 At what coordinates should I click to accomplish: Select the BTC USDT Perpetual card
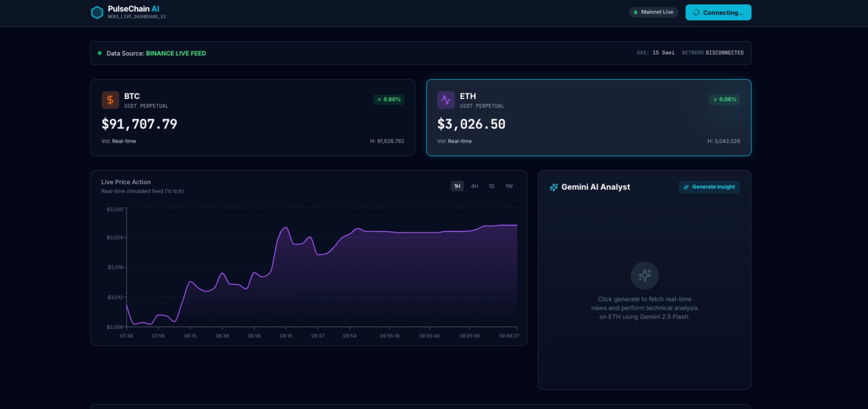click(x=252, y=118)
